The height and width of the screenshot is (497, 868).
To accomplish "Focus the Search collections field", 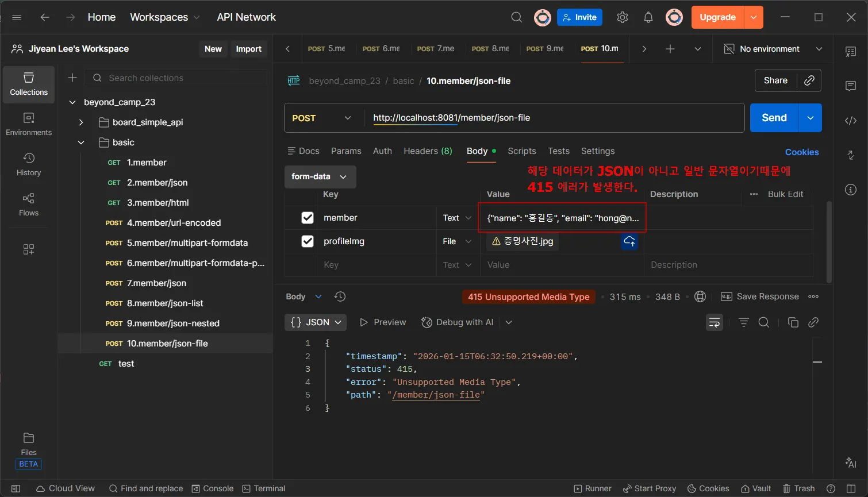I will (175, 78).
